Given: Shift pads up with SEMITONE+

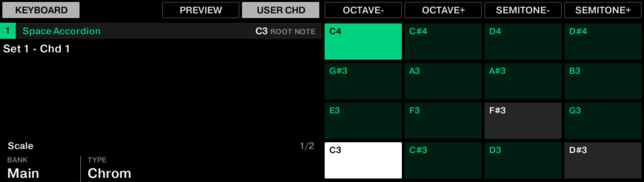Looking at the screenshot, I should coord(603,10).
